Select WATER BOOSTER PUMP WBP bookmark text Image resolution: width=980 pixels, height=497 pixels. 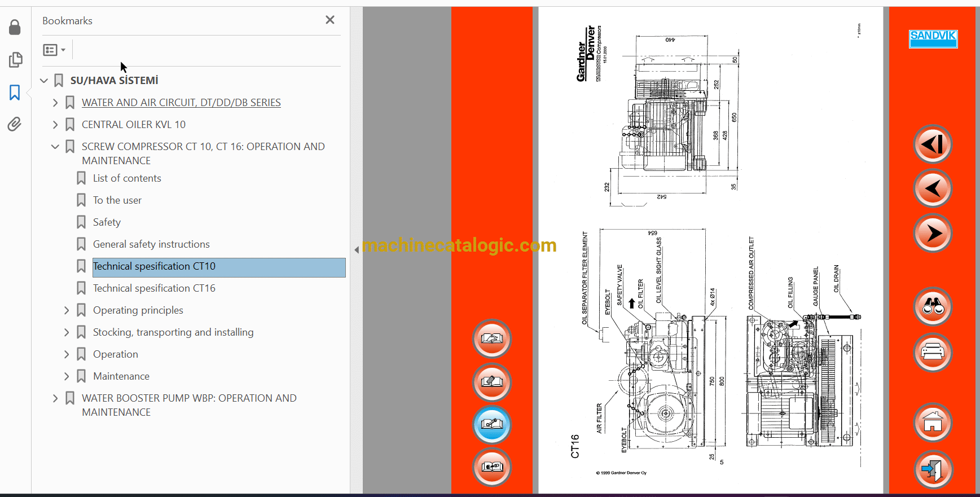[x=189, y=405]
